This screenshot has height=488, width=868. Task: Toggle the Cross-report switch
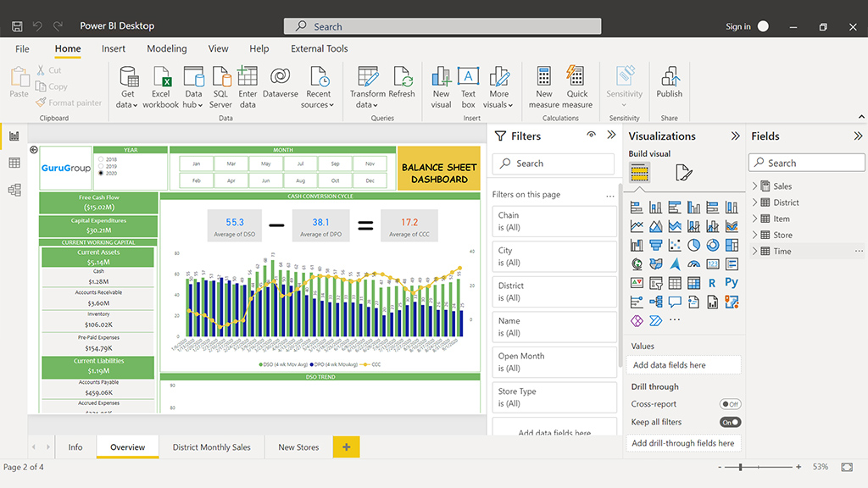coord(730,404)
